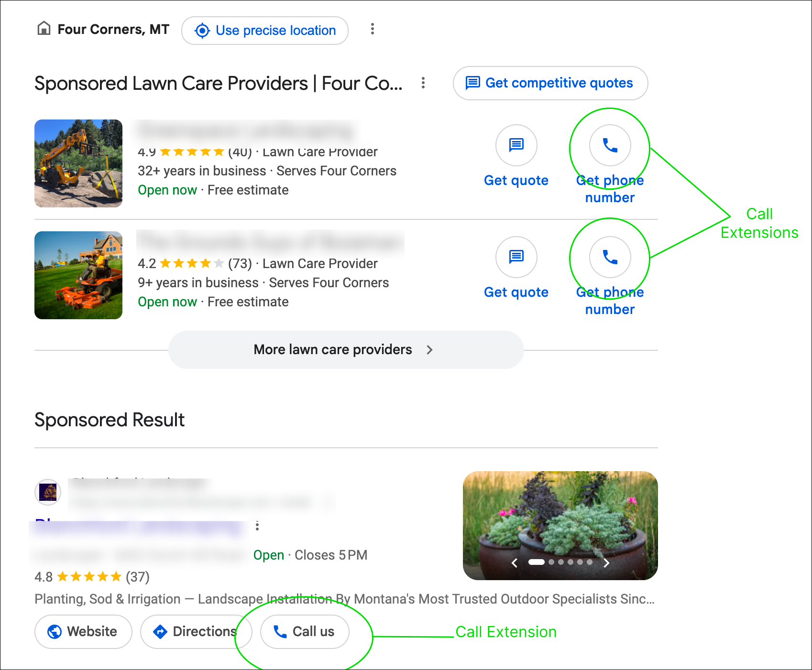Click '32+ years in business' text
Image resolution: width=812 pixels, height=670 pixels.
pyautogui.click(x=202, y=171)
